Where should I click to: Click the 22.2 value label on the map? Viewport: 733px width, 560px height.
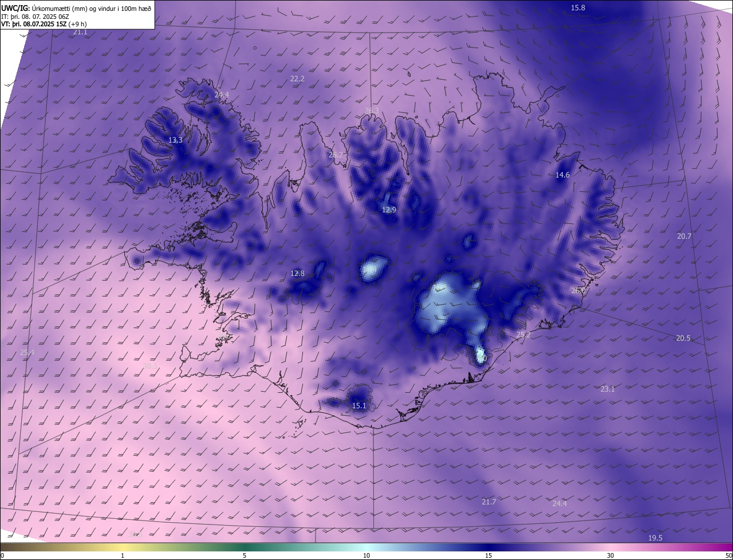point(297,78)
